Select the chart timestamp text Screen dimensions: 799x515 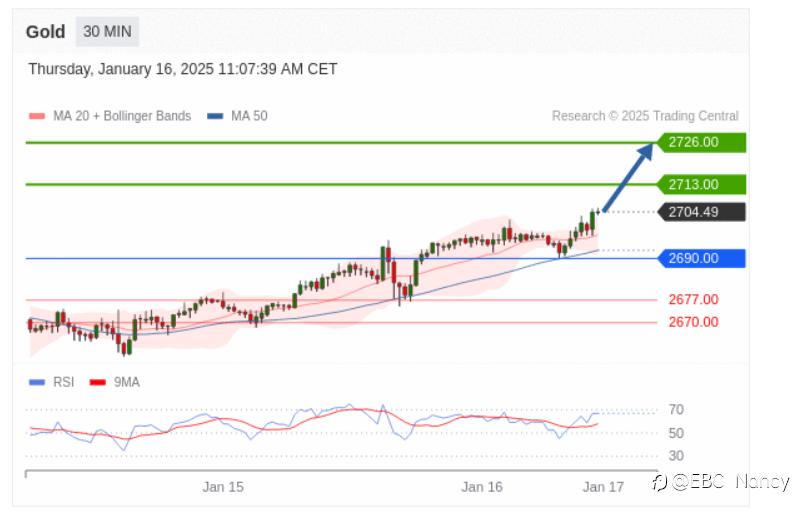[182, 69]
